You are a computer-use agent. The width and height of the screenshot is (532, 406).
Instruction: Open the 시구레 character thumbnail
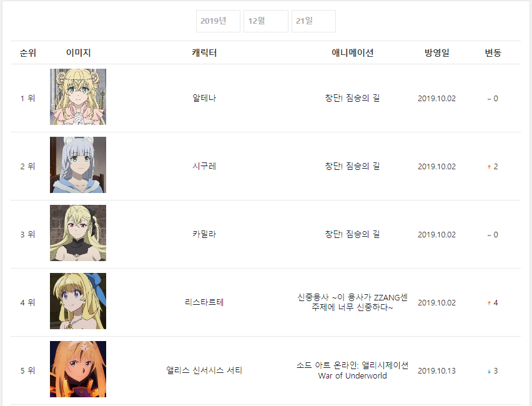coord(78,165)
